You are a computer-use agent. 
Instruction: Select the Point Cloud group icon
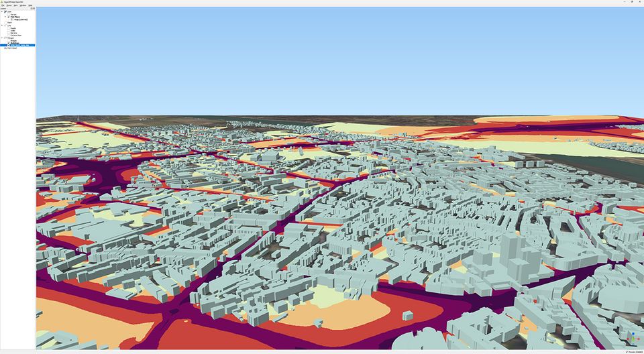point(5,48)
